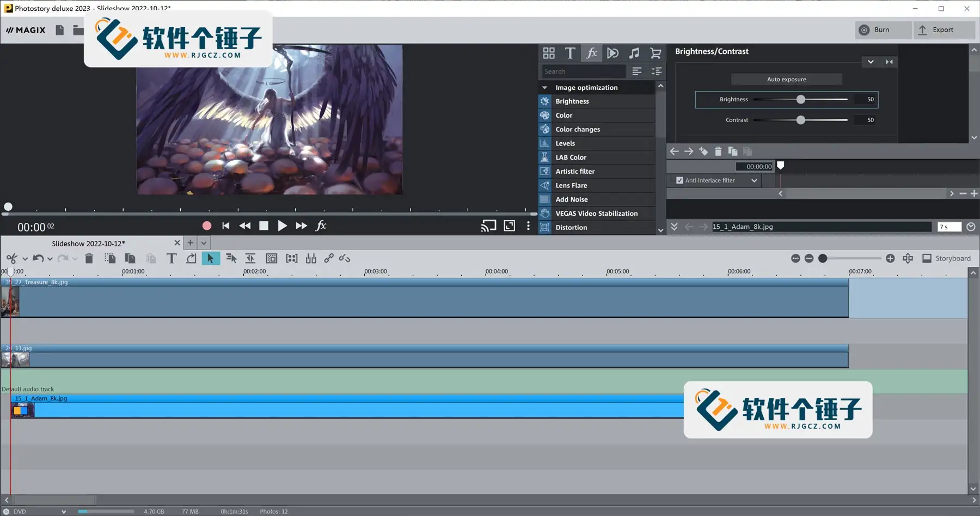Click the scissors cut tool
Viewport: 980px width, 516px height.
click(12, 258)
